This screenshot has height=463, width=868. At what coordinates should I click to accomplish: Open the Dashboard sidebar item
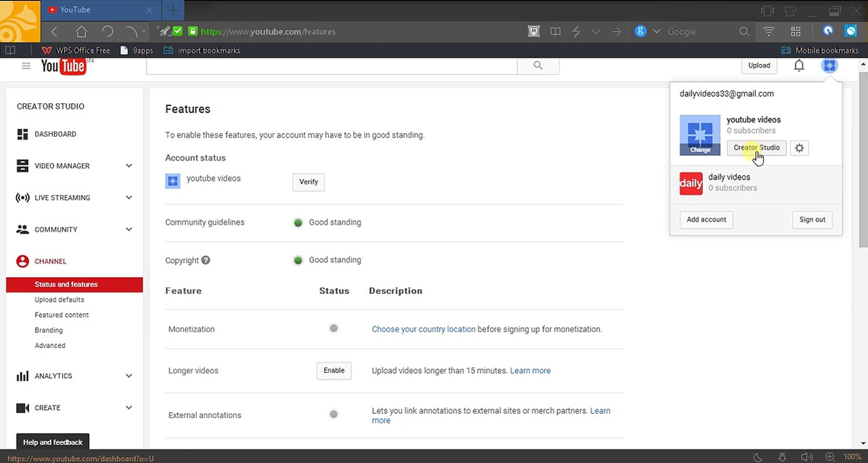tap(55, 134)
